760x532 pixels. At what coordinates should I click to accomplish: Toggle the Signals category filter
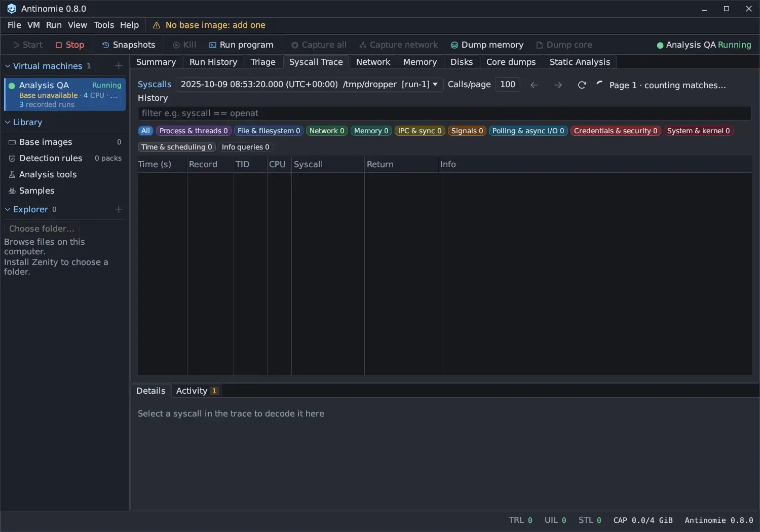click(x=467, y=131)
